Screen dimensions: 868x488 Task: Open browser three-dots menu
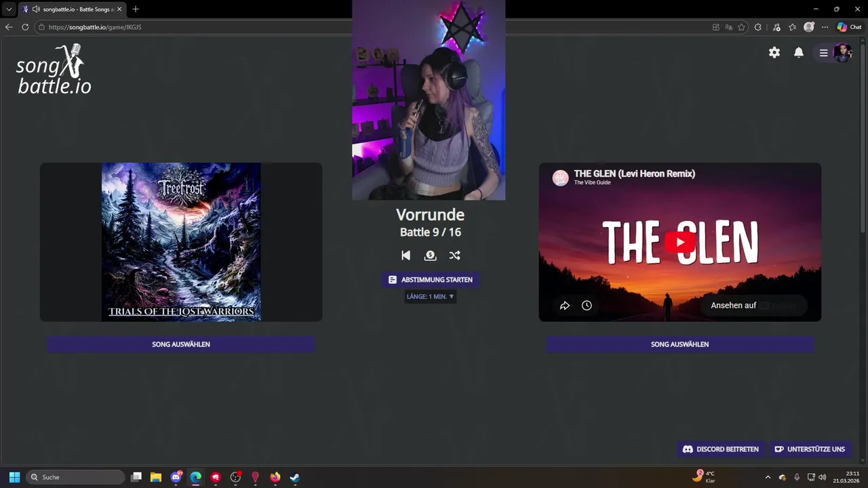pos(825,27)
